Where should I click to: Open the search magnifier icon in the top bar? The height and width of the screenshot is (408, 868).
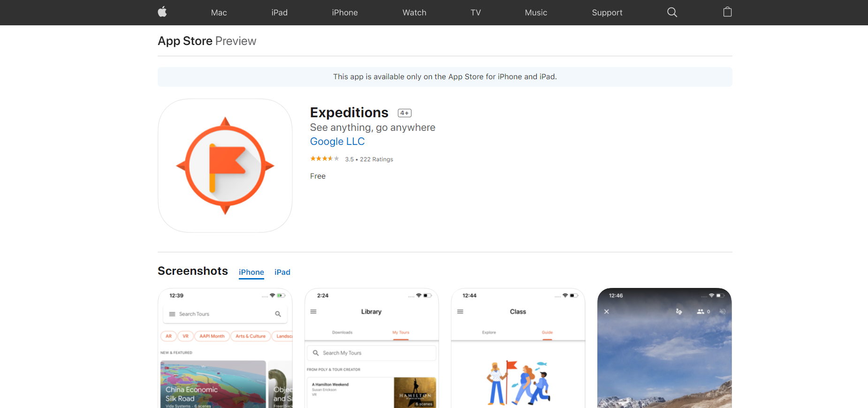pos(672,12)
